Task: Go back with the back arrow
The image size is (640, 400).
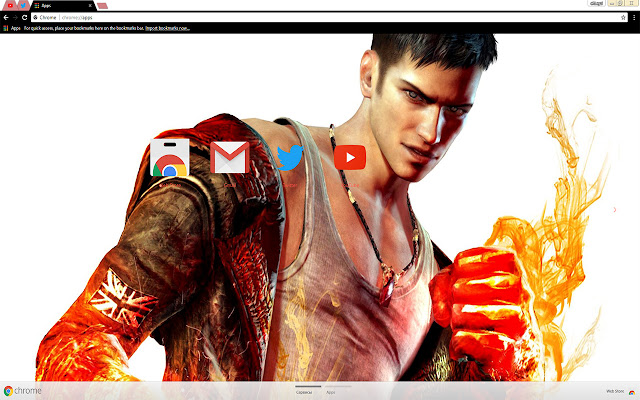Action: coord(6,17)
